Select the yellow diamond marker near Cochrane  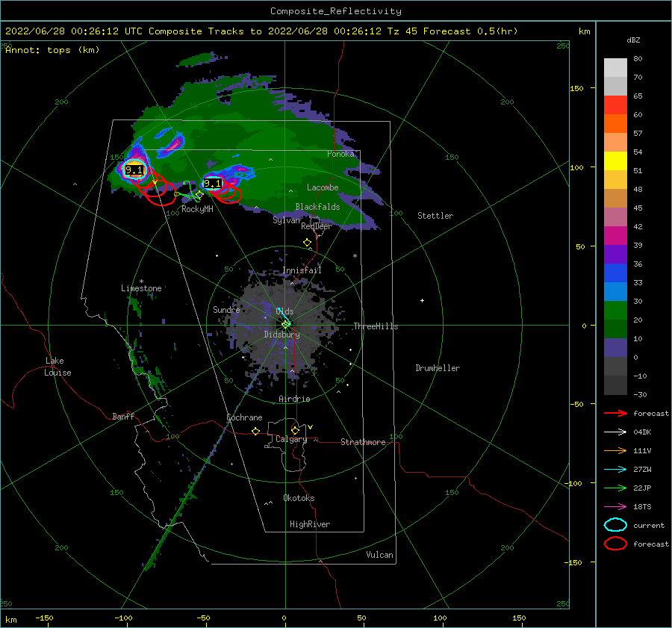point(255,431)
